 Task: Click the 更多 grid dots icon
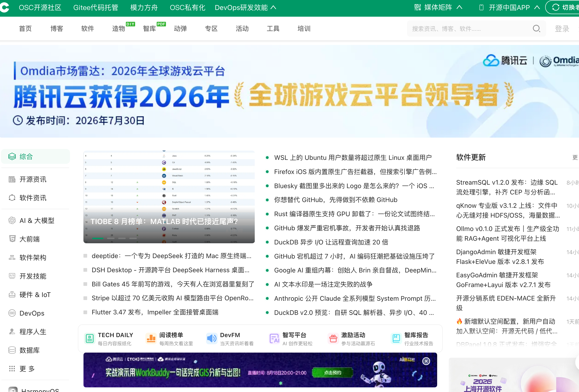coord(12,369)
